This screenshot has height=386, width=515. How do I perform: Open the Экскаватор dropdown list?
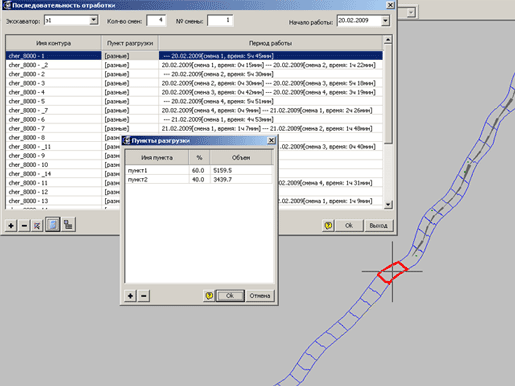pyautogui.click(x=94, y=20)
